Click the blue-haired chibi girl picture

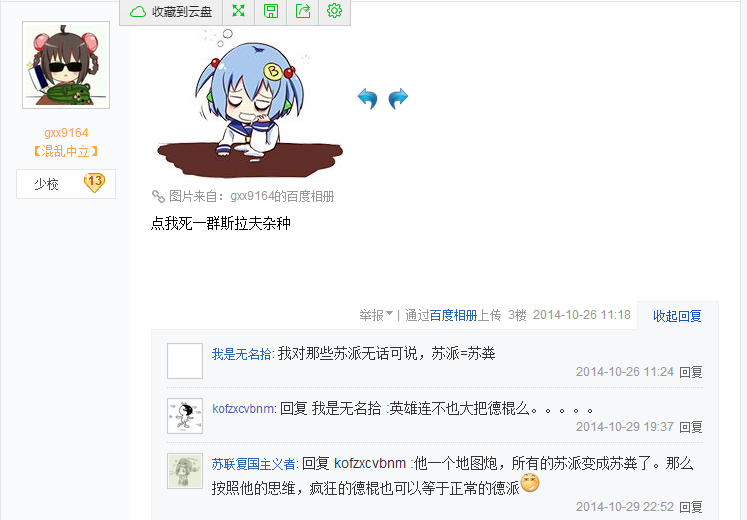pyautogui.click(x=250, y=102)
